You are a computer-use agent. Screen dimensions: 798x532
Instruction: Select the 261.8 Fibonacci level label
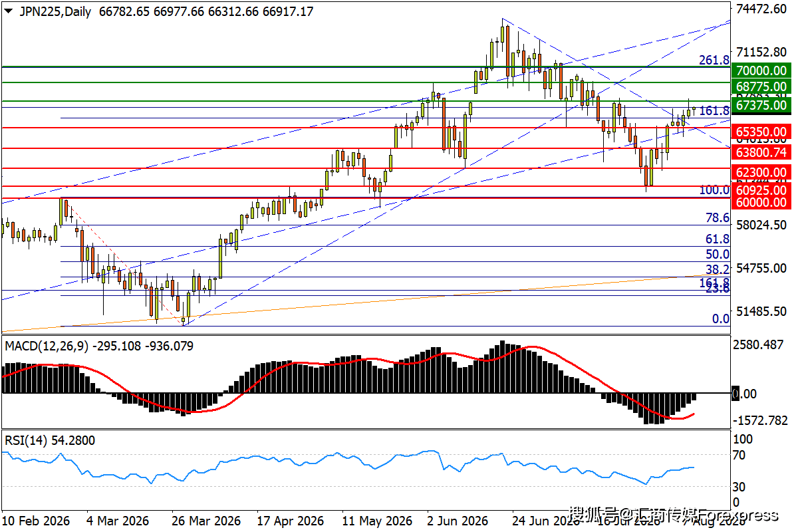714,61
